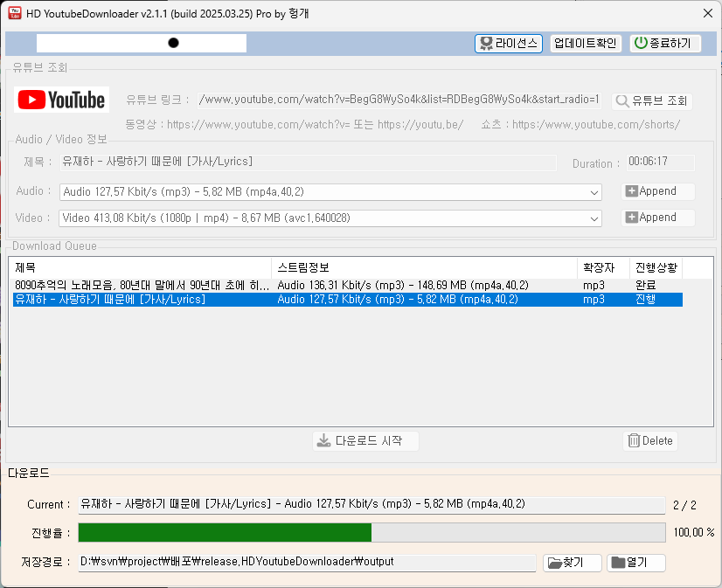Viewport: 722px width, 588px height.
Task: Open the 라이선스 license dialog
Action: [509, 44]
